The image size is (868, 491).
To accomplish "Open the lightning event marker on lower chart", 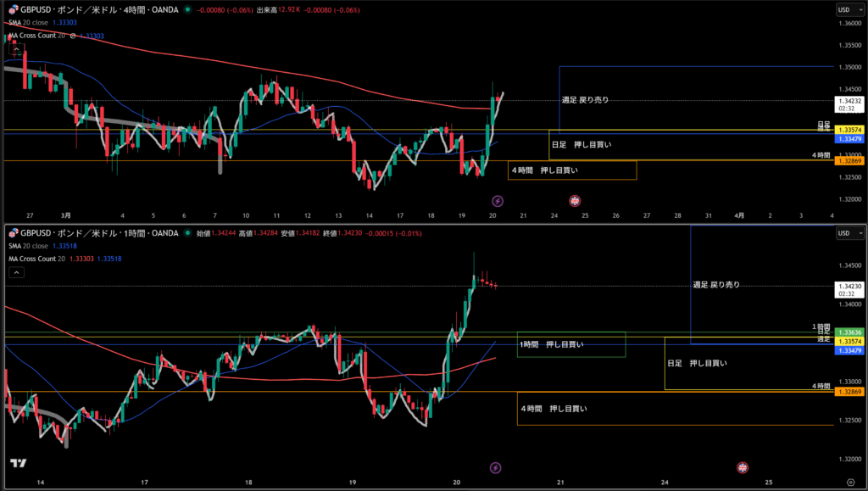I will point(496,467).
